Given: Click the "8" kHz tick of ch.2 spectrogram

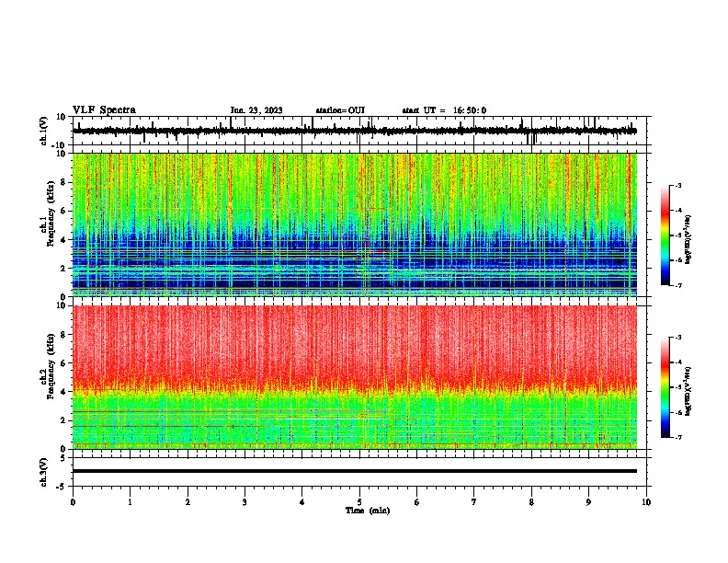Looking at the screenshot, I should tap(63, 335).
